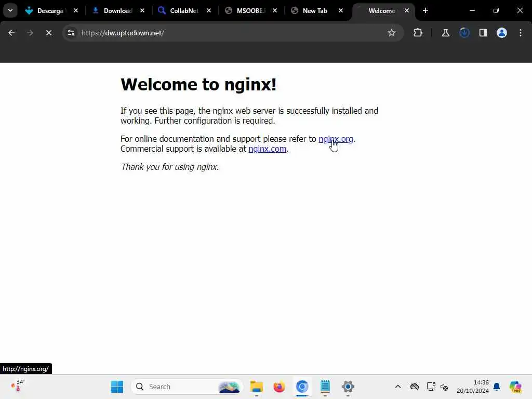Click the 'Thank you for using nginx.' text
Image resolution: width=532 pixels, height=399 pixels.
[170, 167]
